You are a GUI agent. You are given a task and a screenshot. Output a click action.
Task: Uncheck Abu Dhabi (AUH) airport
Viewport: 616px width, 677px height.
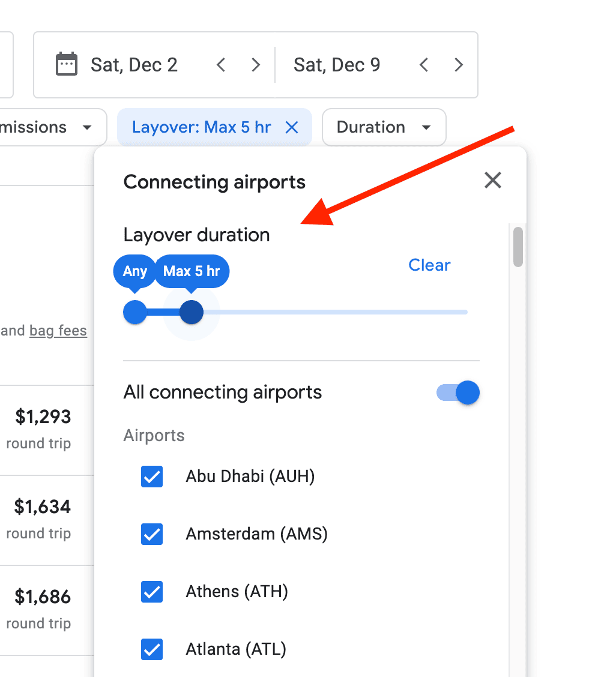152,477
